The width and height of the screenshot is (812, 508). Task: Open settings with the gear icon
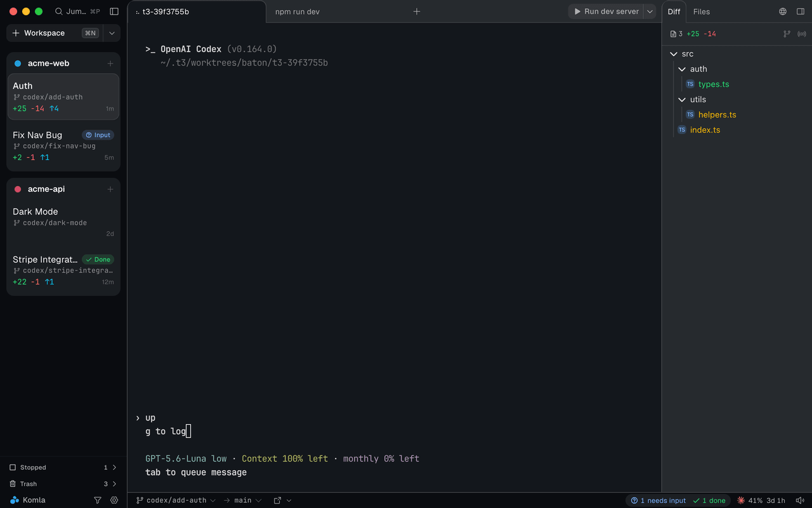point(114,500)
